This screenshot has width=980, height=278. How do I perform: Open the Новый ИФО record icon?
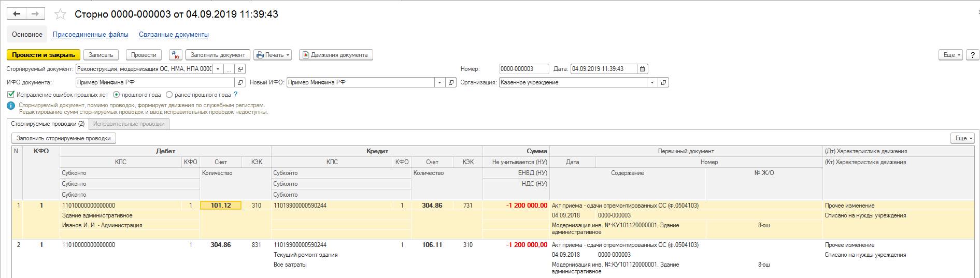pos(451,82)
